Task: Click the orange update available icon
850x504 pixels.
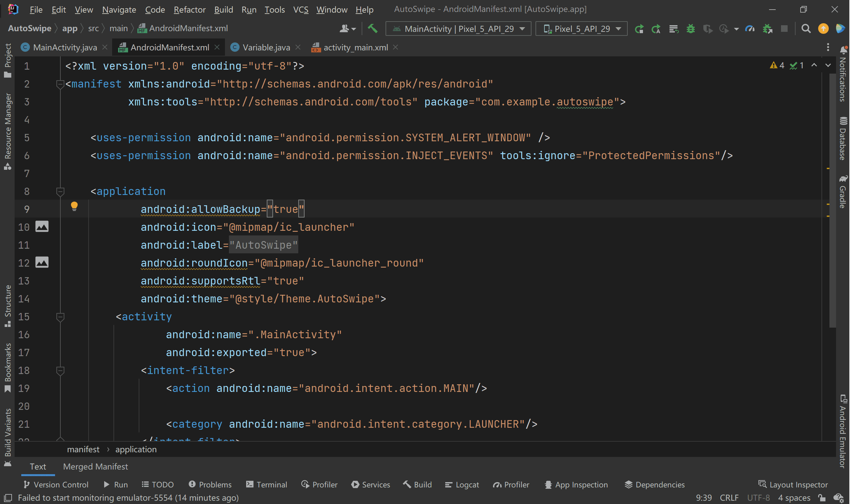Action: [823, 29]
